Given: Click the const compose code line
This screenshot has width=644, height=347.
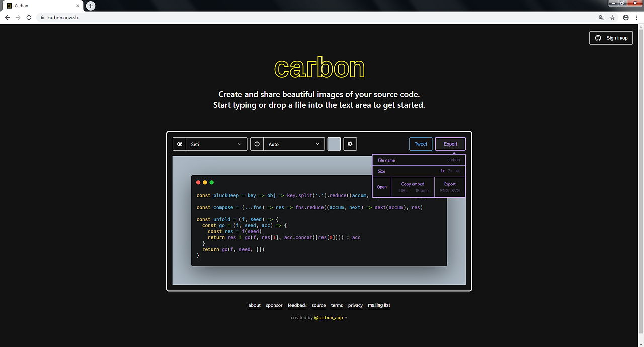Looking at the screenshot, I should tap(309, 207).
